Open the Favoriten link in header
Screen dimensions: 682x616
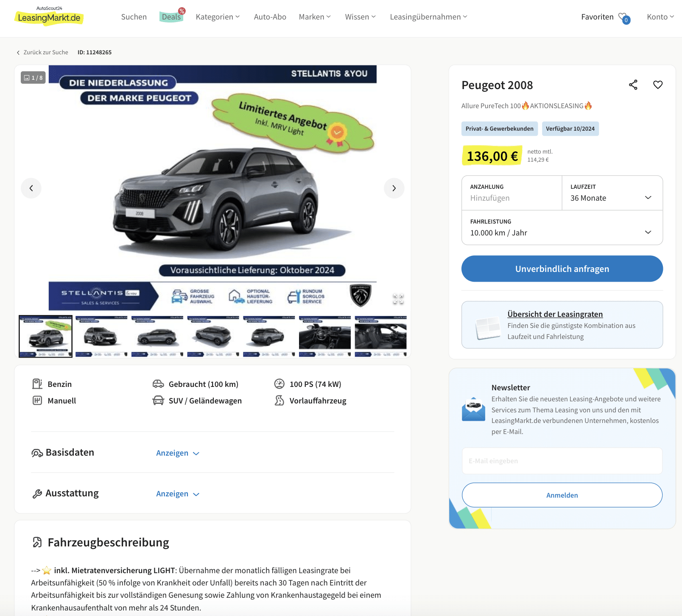(x=597, y=17)
